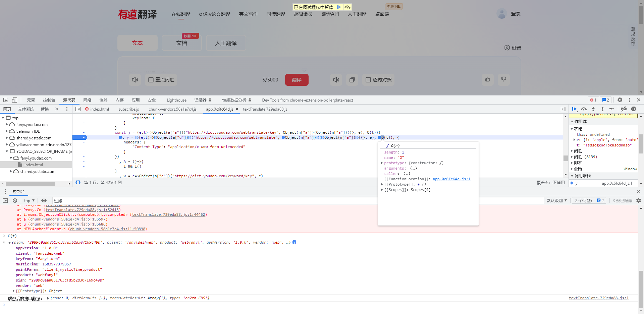Collapse the top frame tree node
This screenshot has height=314, width=644.
(x=3, y=118)
